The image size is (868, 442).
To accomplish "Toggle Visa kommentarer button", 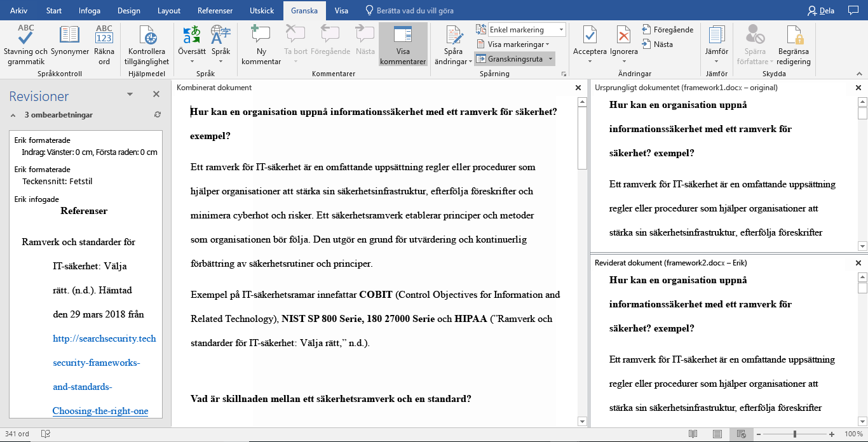I will (x=403, y=44).
